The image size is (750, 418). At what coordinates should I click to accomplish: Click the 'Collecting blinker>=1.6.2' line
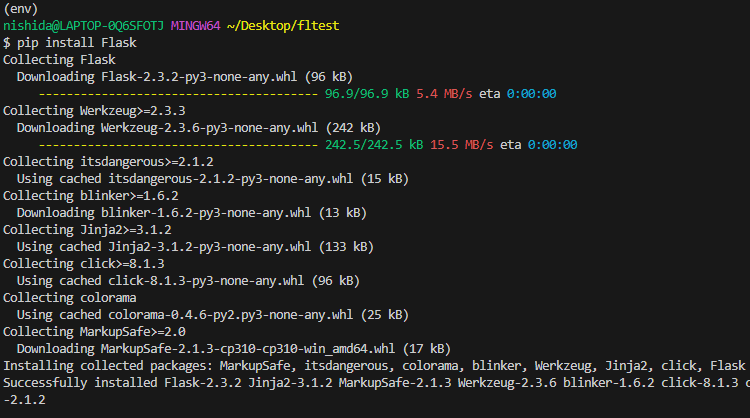point(91,196)
